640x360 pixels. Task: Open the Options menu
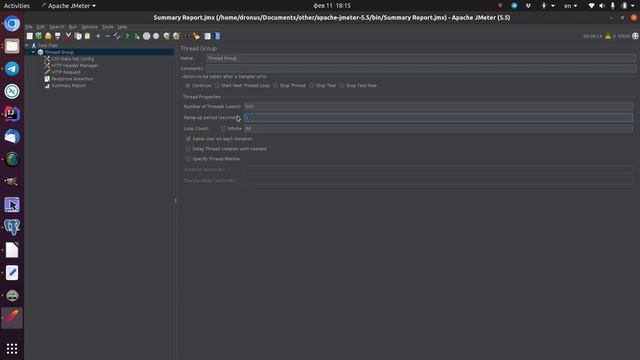pos(89,27)
